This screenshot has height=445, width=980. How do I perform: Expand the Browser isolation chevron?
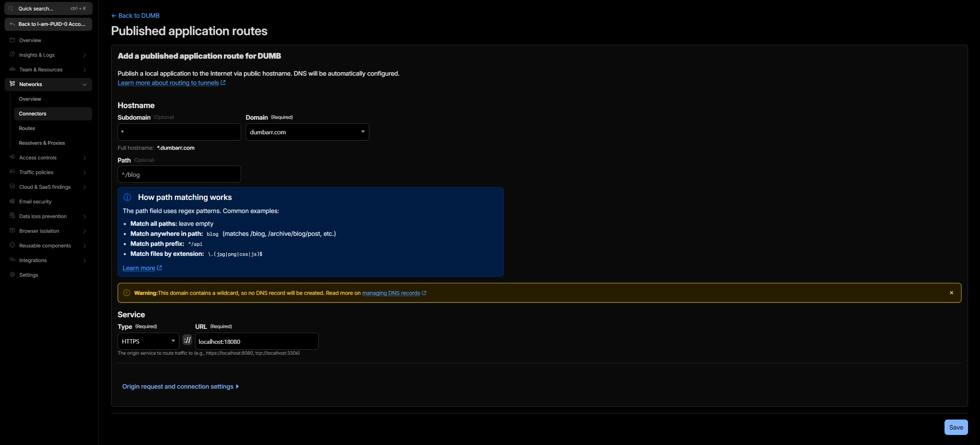coord(84,231)
